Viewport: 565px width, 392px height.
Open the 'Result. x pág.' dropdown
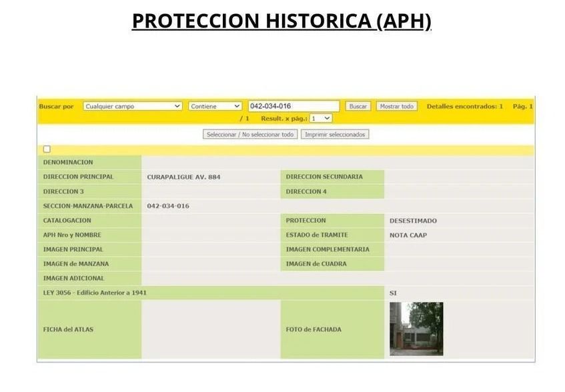(x=320, y=118)
